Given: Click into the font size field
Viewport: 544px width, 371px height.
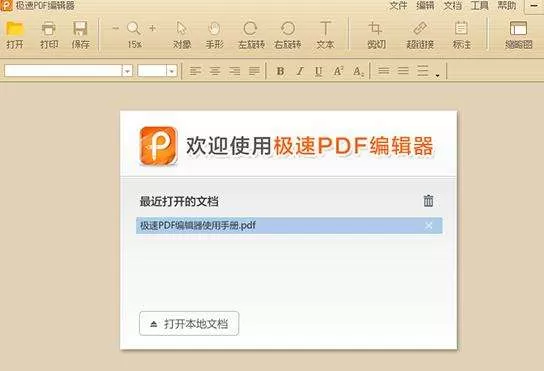Looking at the screenshot, I should click(152, 71).
